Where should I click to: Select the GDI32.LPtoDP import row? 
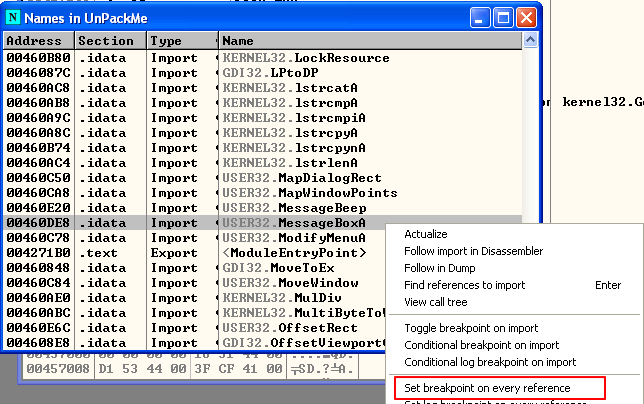point(262,73)
